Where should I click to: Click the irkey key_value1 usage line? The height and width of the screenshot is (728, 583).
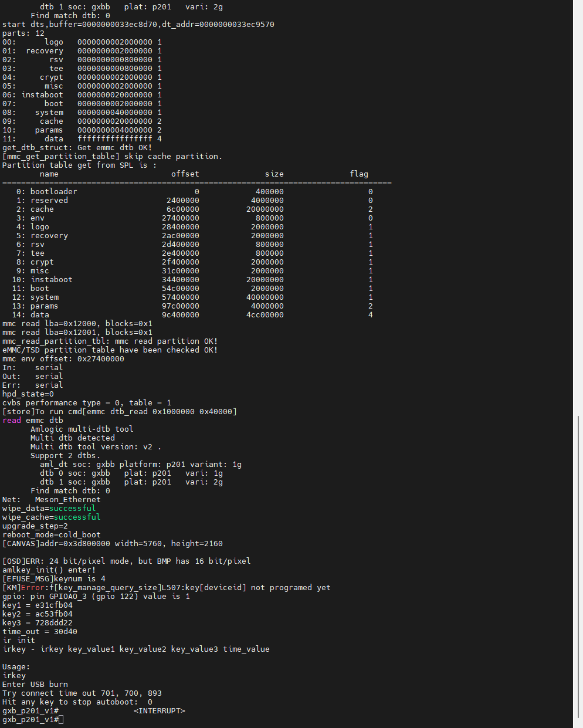pos(136,649)
